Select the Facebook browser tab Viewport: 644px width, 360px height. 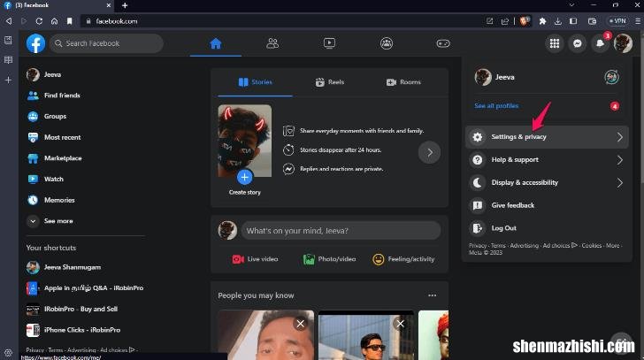point(57,5)
